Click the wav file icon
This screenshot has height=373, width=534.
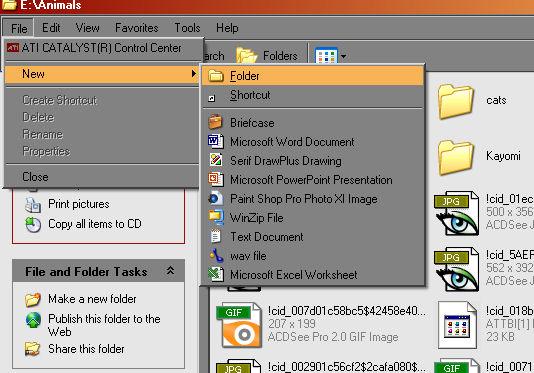(216, 255)
